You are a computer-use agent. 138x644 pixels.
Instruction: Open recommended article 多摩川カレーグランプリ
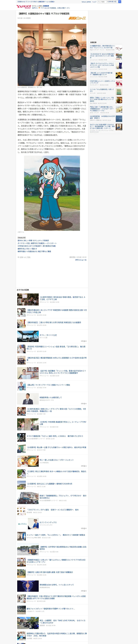click(56, 410)
